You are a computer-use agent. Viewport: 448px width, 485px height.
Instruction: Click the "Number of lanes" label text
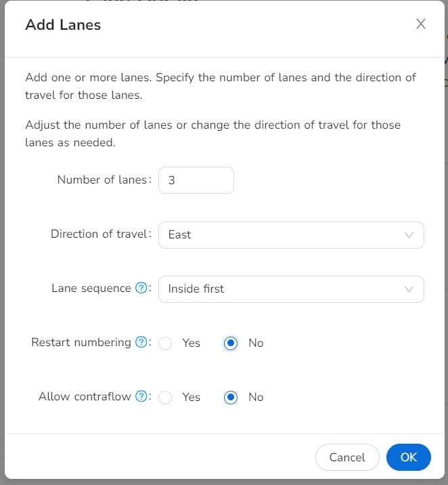[x=102, y=180]
